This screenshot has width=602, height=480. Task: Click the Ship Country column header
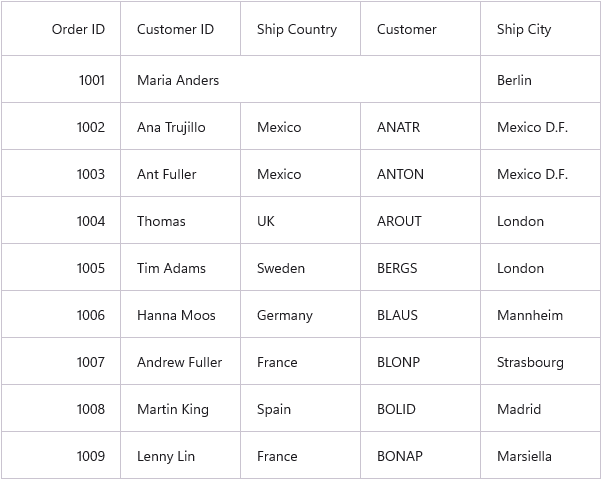pos(301,29)
